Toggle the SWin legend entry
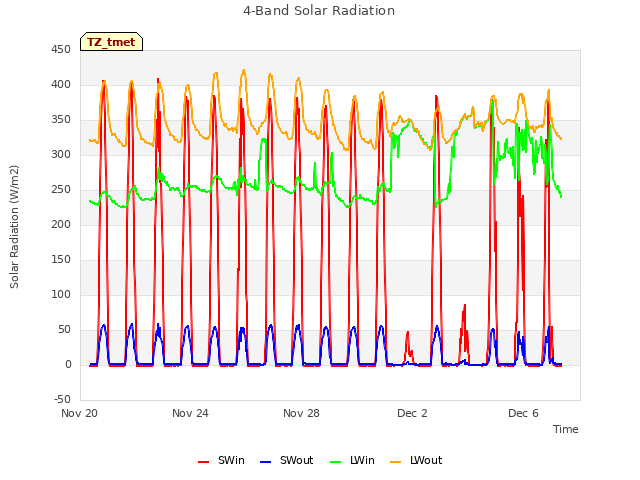This screenshot has width=640, height=480. [x=221, y=460]
